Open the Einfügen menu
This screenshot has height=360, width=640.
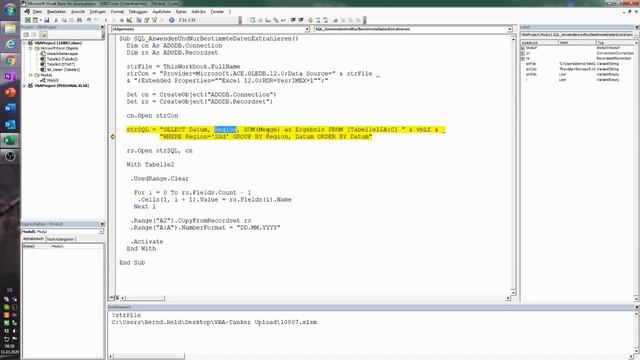pyautogui.click(x=98, y=12)
